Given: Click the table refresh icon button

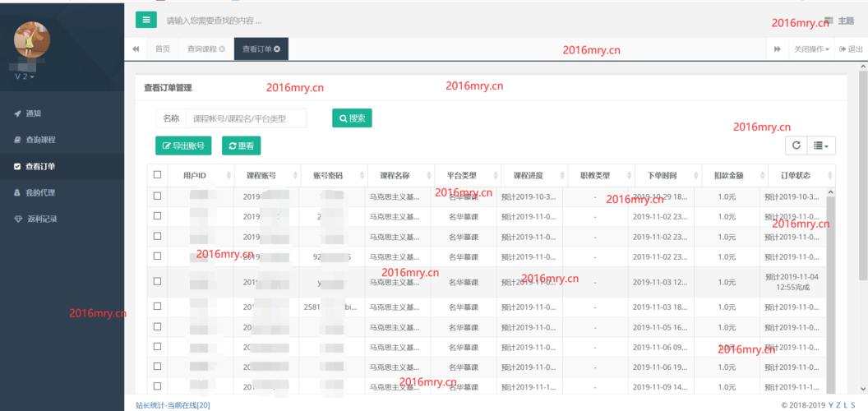Looking at the screenshot, I should tap(796, 145).
